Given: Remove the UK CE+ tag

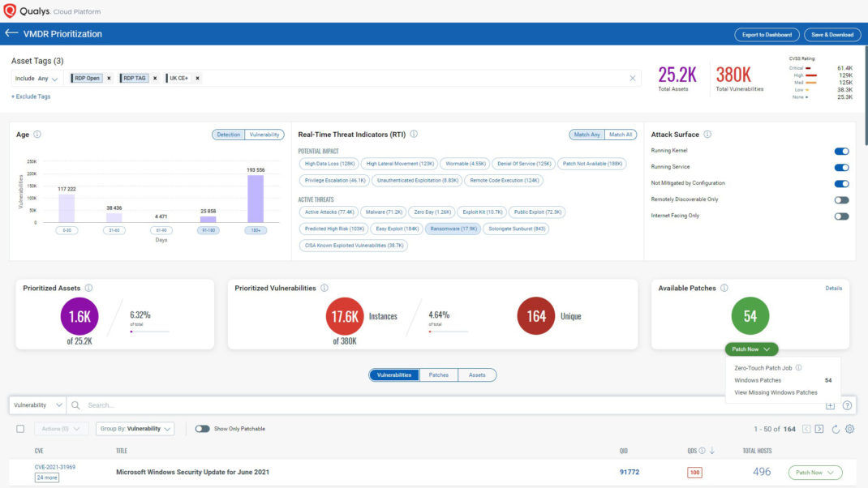Looking at the screenshot, I should [x=197, y=78].
